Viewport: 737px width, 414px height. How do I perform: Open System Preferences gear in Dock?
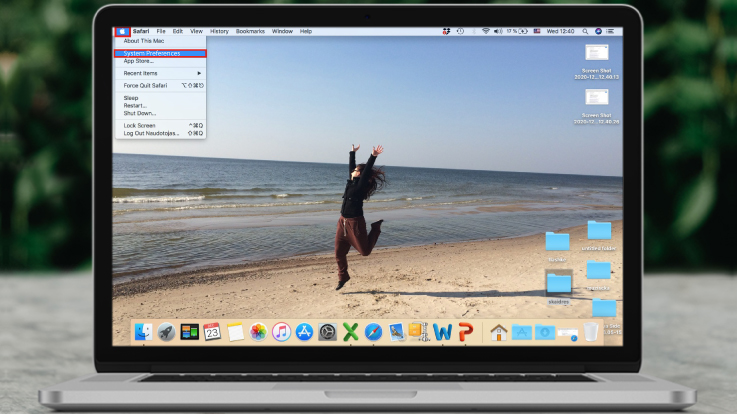tap(327, 331)
